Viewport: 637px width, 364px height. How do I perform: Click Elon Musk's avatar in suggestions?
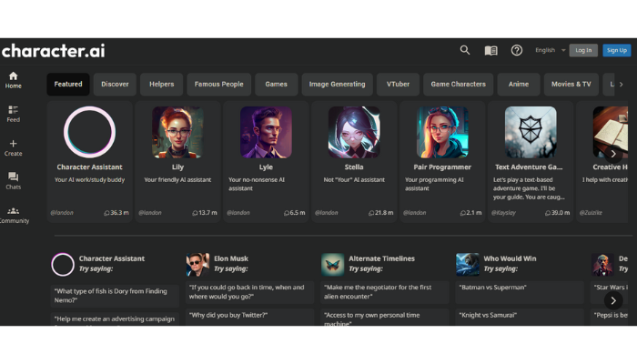[x=197, y=265]
